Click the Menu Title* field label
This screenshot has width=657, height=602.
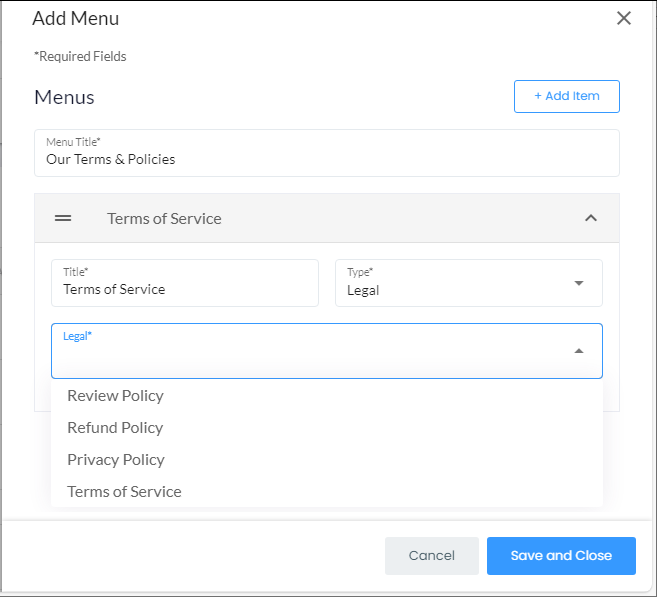(73, 142)
